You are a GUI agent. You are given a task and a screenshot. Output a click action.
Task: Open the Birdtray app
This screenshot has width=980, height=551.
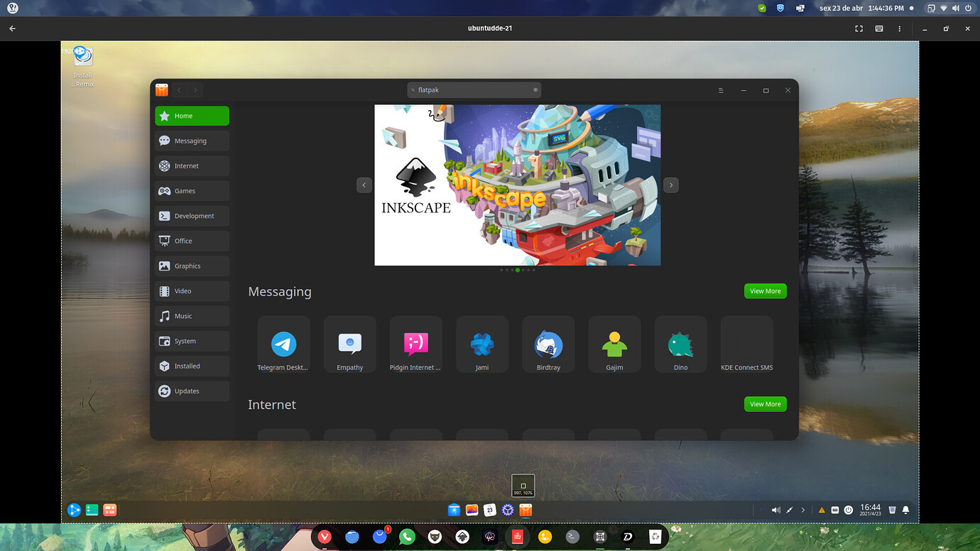[x=548, y=345]
